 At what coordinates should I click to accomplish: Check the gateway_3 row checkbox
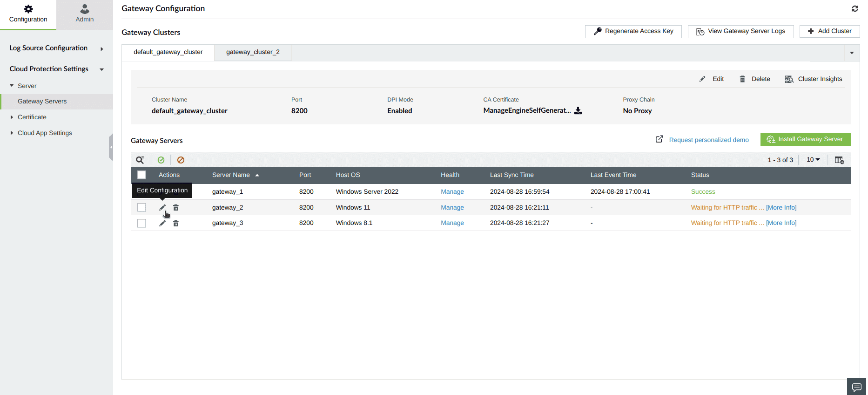point(142,223)
